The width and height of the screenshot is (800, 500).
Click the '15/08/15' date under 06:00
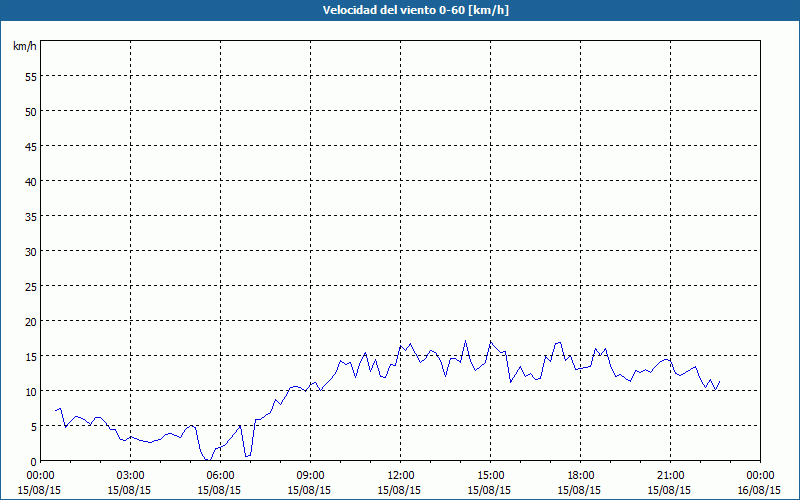pyautogui.click(x=219, y=490)
